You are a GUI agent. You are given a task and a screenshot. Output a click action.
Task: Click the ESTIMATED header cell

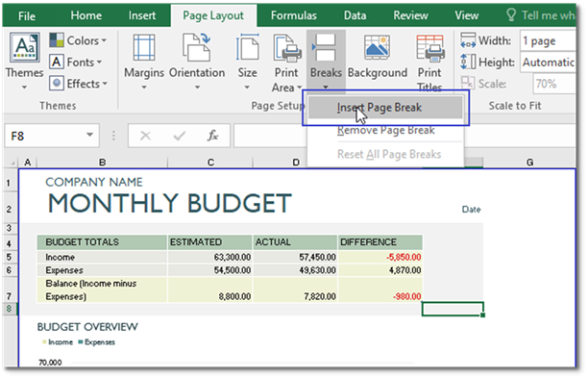pyautogui.click(x=210, y=242)
